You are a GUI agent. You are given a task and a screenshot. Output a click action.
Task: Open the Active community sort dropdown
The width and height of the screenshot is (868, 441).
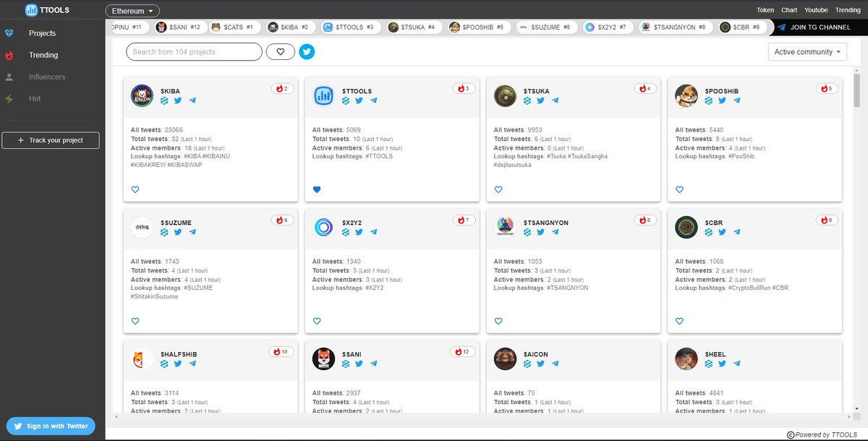click(x=807, y=52)
